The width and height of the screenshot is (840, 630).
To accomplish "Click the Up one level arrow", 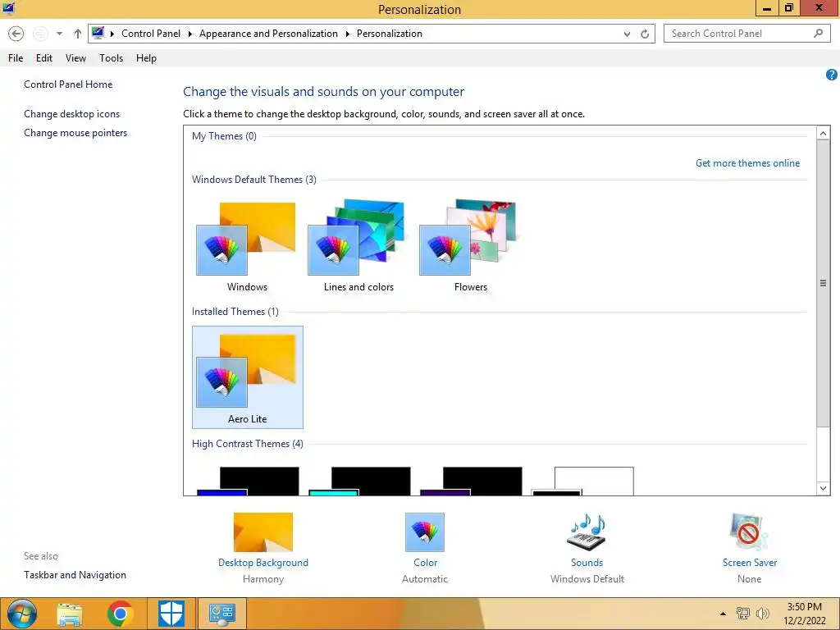I will [78, 34].
